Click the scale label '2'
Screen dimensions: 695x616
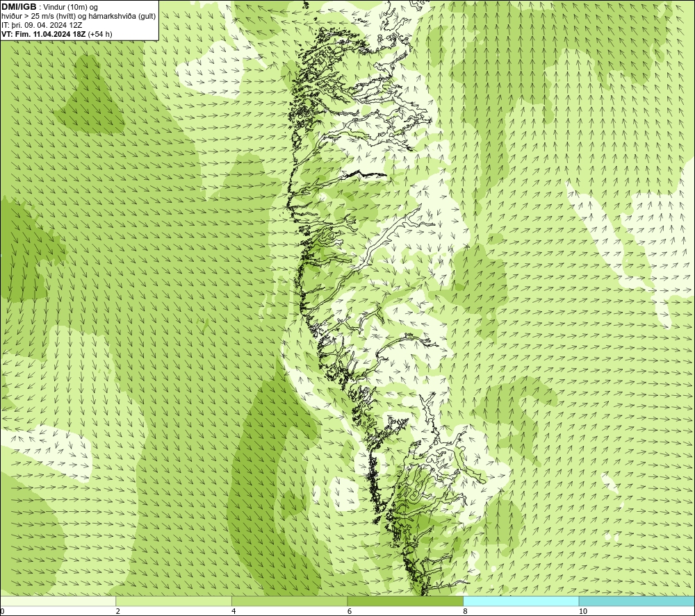118,611
